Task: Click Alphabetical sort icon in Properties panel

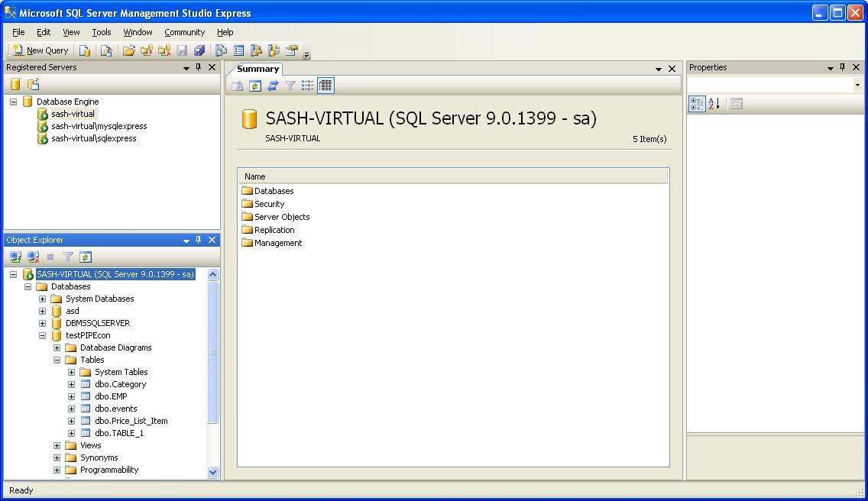Action: point(714,104)
